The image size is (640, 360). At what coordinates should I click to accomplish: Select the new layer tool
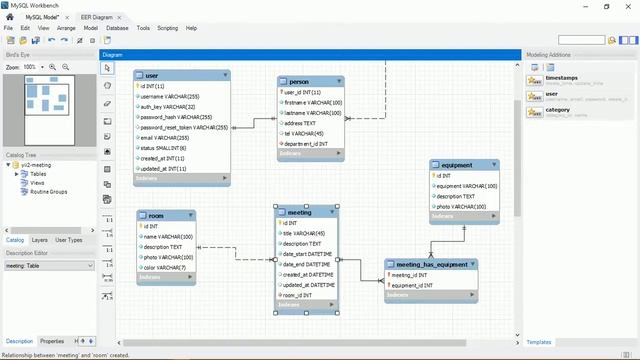click(107, 121)
